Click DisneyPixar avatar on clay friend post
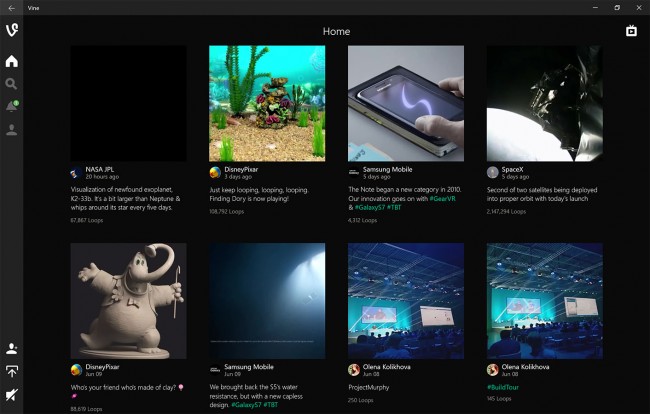This screenshot has width=650, height=414. (76, 370)
